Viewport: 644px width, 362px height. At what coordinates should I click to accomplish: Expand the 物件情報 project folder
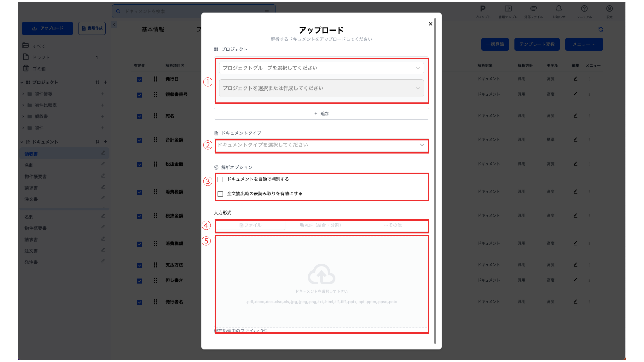coord(23,94)
